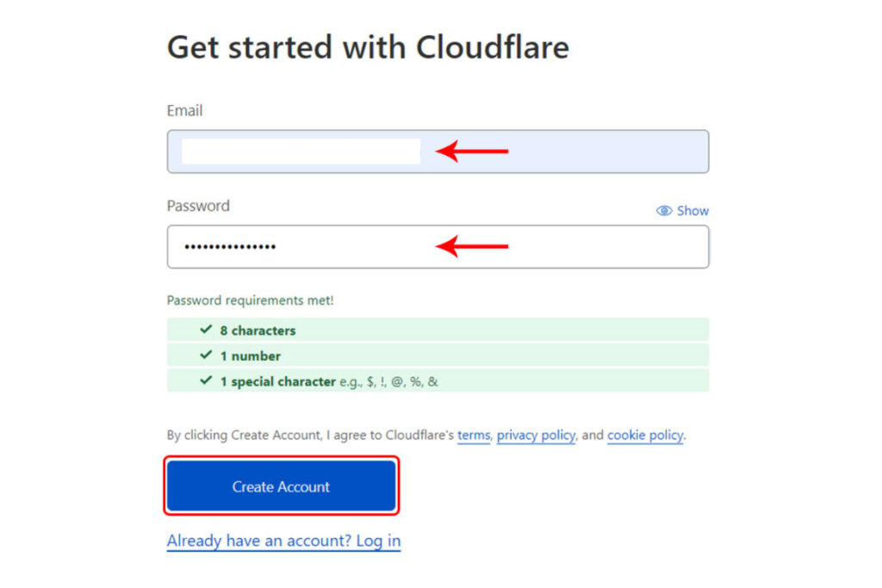Click the checkmark icon beside 8 characters

click(x=207, y=330)
